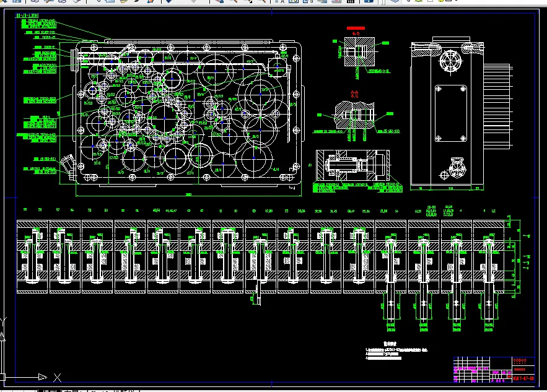The height and width of the screenshot is (392, 547).
Task: Select the top hatched section detail under the red bar
Action: coord(359,52)
